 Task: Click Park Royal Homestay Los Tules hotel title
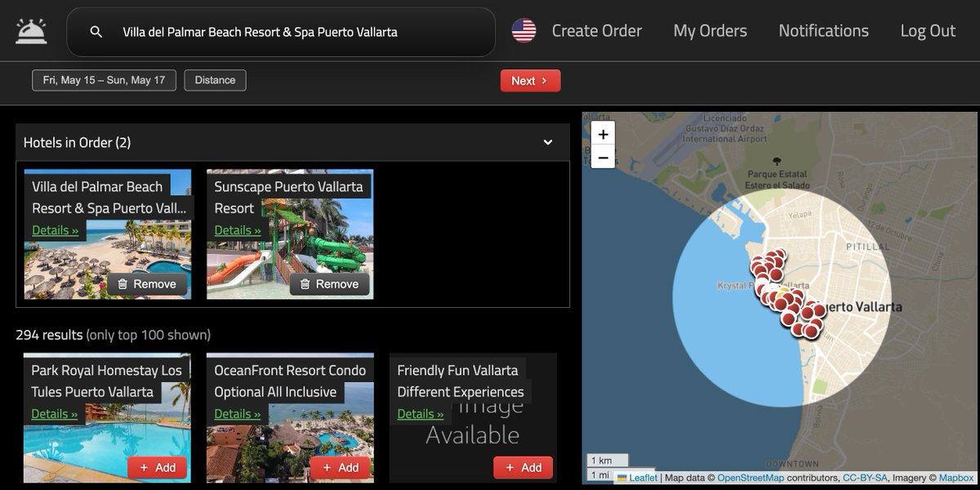107,381
